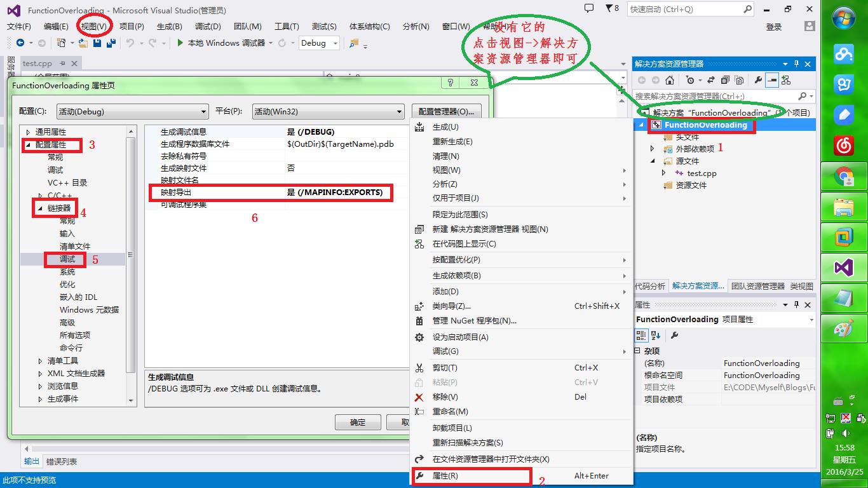Screen dimensions: 868x488
Task: Choose 属性(R) in the context menu
Action: coord(521,475)
